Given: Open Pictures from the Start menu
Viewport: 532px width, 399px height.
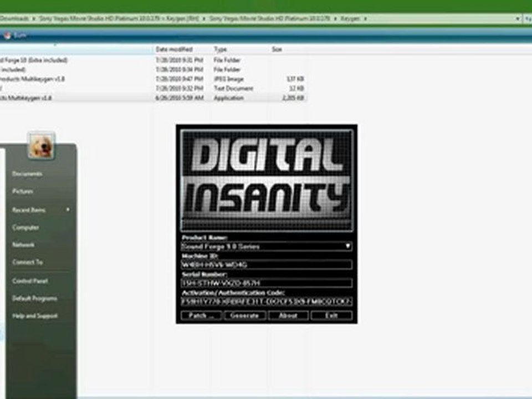Looking at the screenshot, I should tap(22, 191).
